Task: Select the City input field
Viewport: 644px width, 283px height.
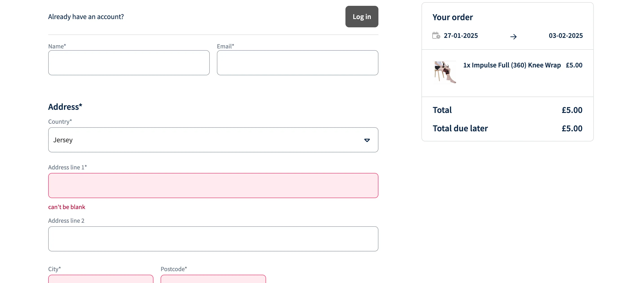Action: [100, 279]
